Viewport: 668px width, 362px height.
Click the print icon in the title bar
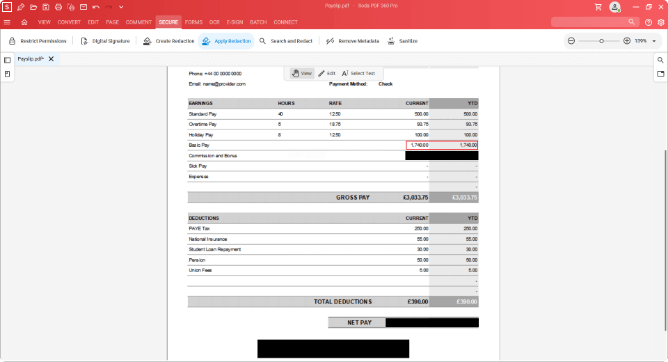click(58, 7)
